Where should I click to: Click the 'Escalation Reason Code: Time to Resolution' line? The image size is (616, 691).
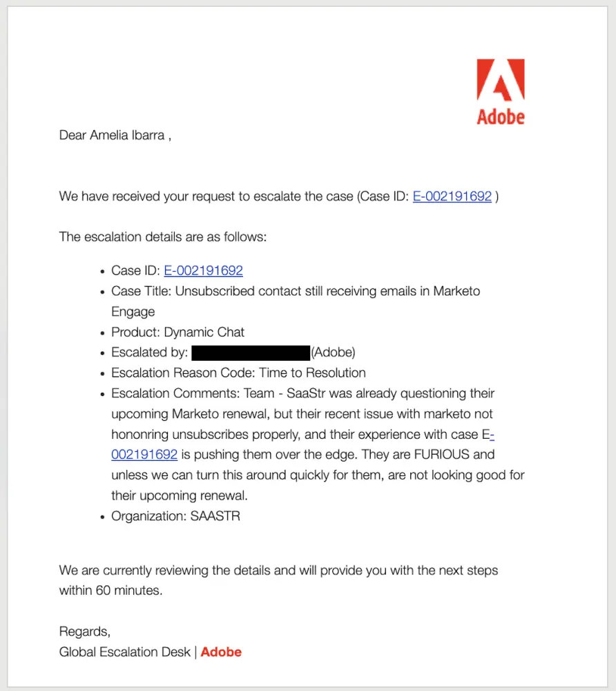pyautogui.click(x=238, y=373)
